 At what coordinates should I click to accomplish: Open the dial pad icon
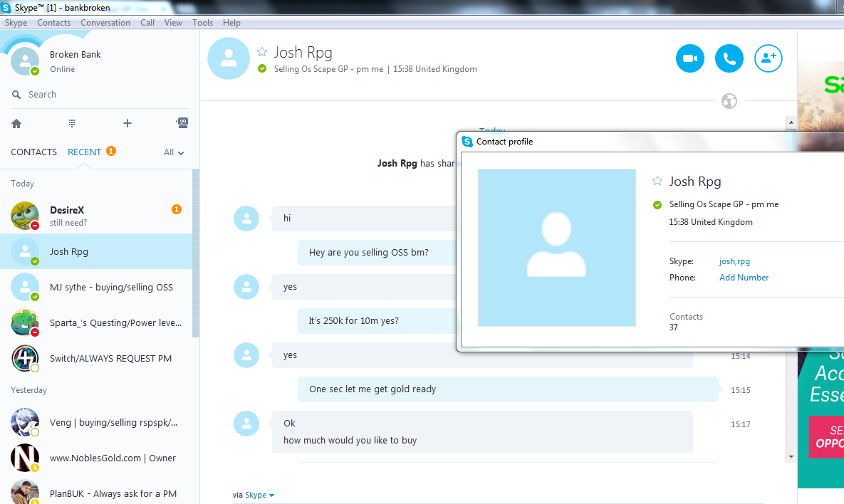(72, 123)
